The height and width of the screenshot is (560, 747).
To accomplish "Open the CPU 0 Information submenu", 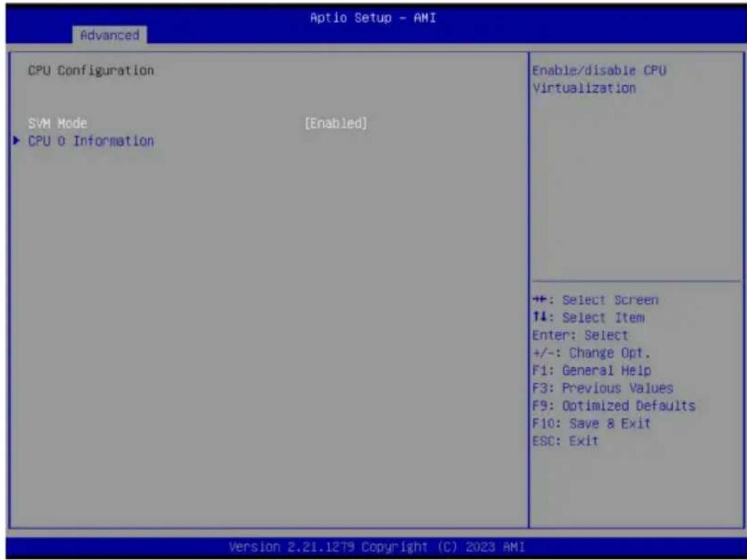I will 91,142.
